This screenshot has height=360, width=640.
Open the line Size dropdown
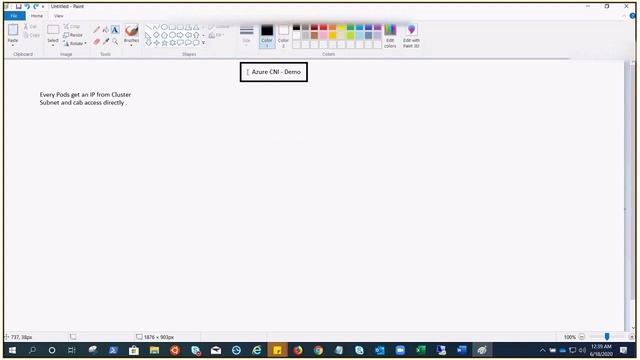point(247,36)
